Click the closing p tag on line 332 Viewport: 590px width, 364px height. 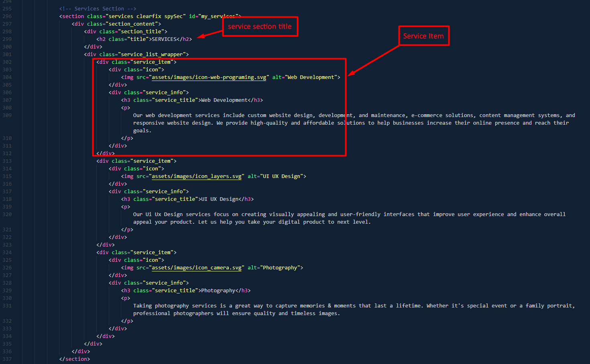click(x=127, y=321)
